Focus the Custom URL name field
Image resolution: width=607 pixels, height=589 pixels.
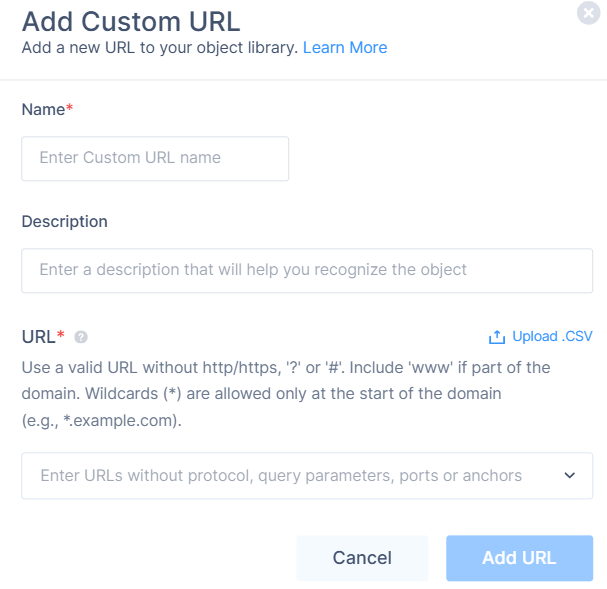pos(155,158)
